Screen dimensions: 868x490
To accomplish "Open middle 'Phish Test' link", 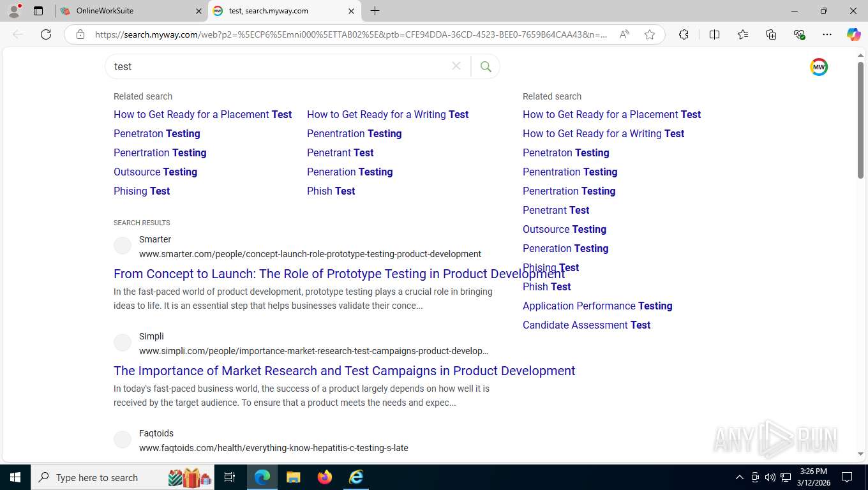I will click(331, 191).
